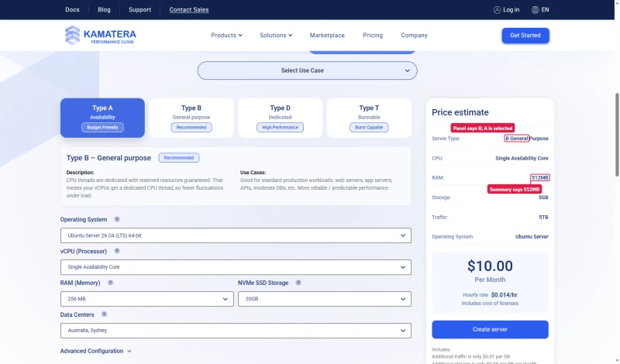Open NVMe SSD Storage help icon

pos(298,283)
